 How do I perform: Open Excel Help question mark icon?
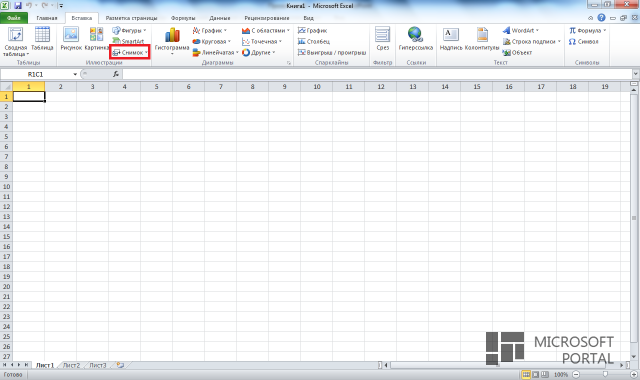601,18
